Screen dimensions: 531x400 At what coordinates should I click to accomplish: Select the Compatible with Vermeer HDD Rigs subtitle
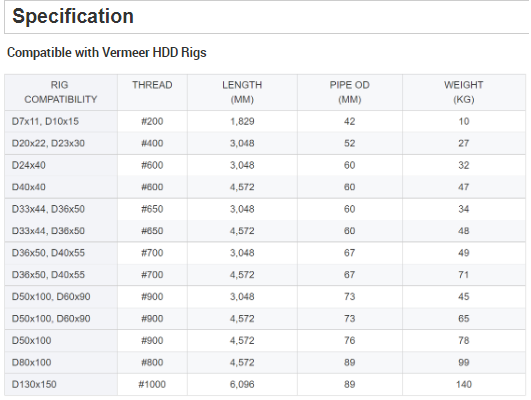(x=107, y=53)
